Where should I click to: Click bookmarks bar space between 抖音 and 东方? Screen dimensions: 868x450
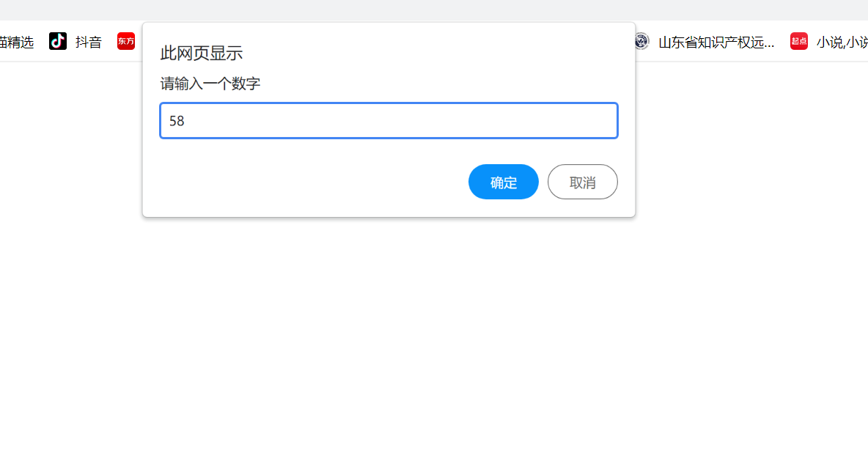click(x=110, y=43)
